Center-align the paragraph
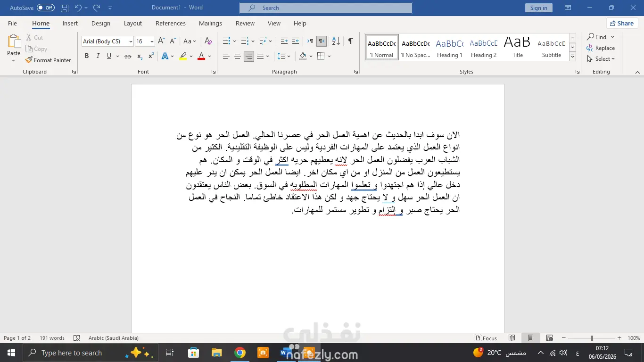This screenshot has width=644, height=362. coord(238,56)
